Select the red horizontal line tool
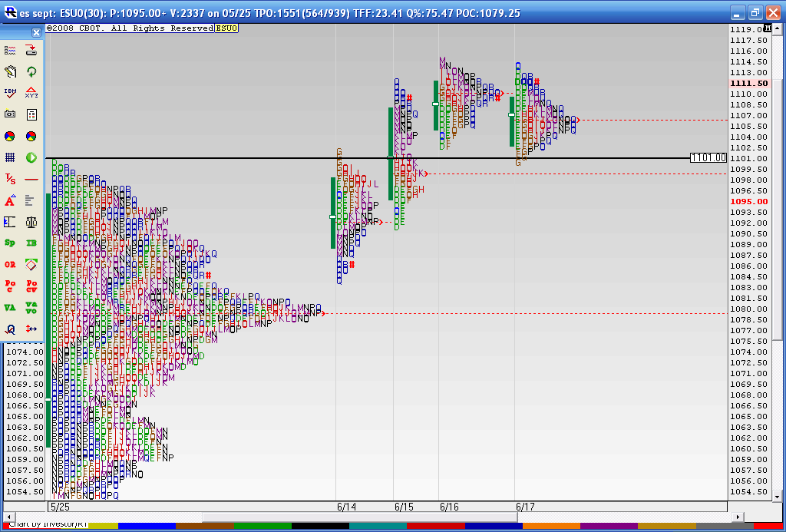Image resolution: width=786 pixels, height=532 pixels. pyautogui.click(x=31, y=179)
